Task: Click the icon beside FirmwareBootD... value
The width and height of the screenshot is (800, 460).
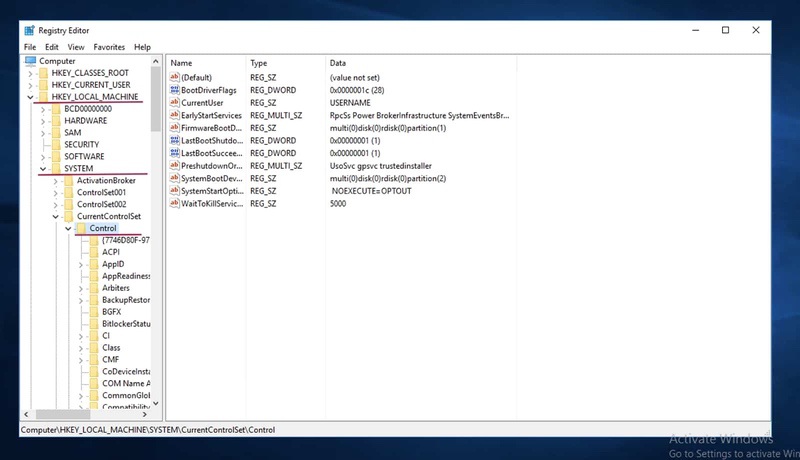Action: 174,127
